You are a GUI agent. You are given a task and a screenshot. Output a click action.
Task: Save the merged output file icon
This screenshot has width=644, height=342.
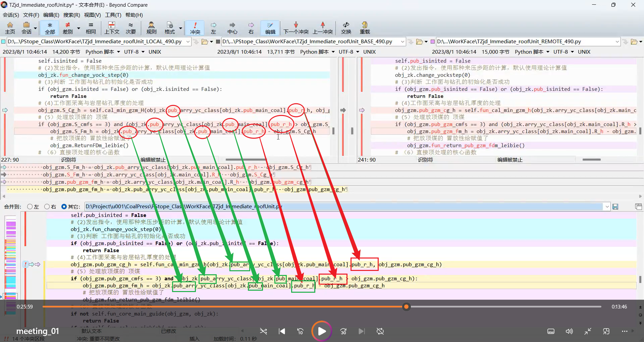(x=615, y=207)
